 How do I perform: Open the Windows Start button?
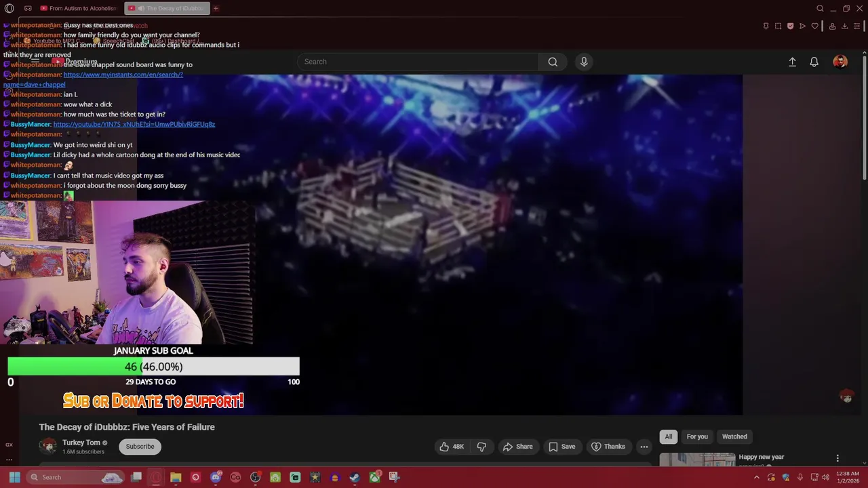tap(14, 477)
